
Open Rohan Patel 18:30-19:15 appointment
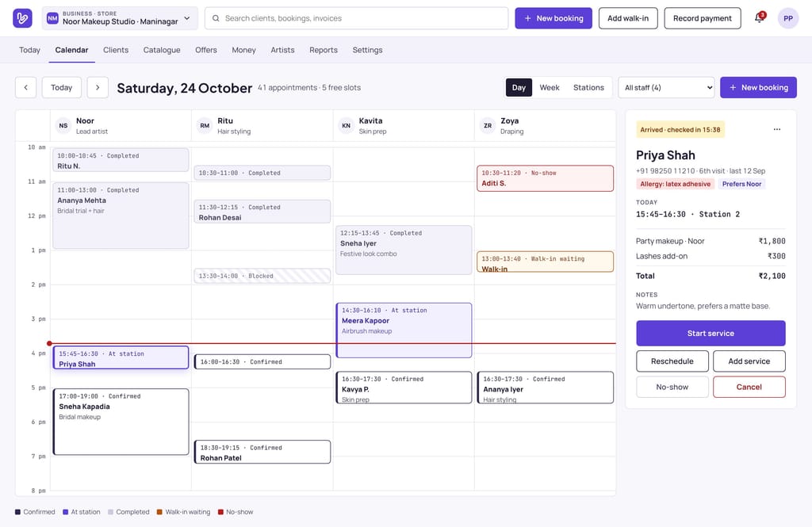[x=262, y=452]
